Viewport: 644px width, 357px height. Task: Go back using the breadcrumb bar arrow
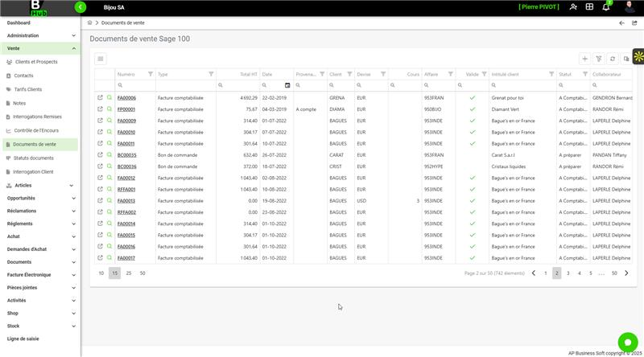[621, 23]
